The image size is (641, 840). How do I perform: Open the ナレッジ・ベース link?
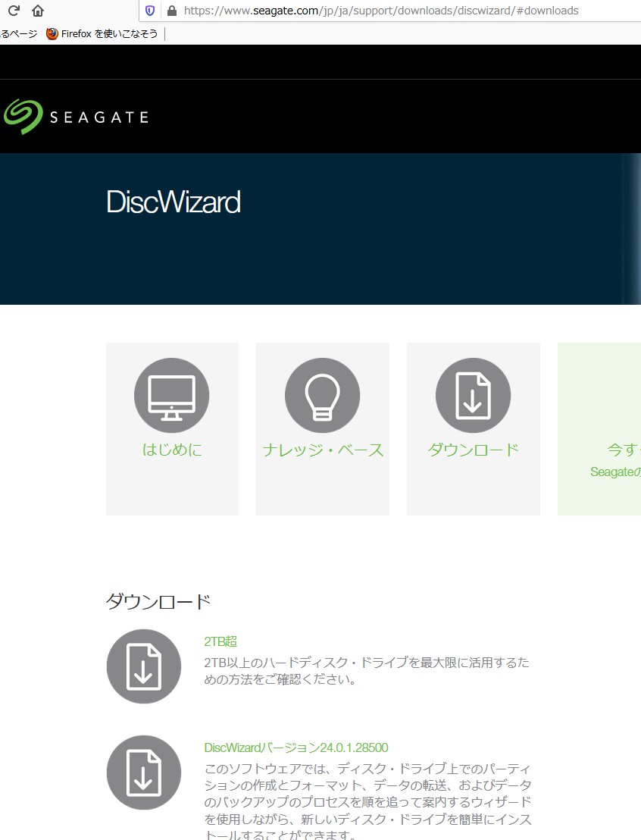323,450
